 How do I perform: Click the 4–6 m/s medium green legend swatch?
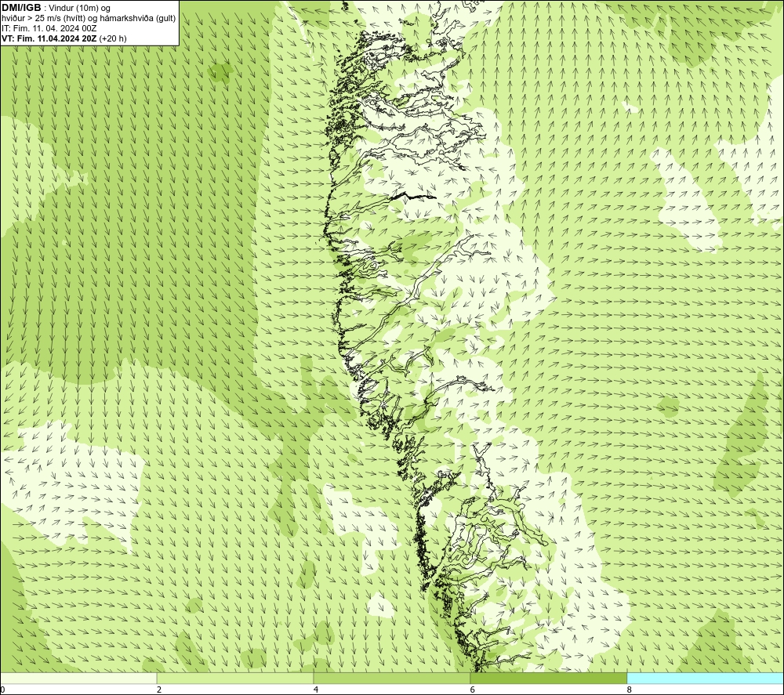[x=391, y=679]
